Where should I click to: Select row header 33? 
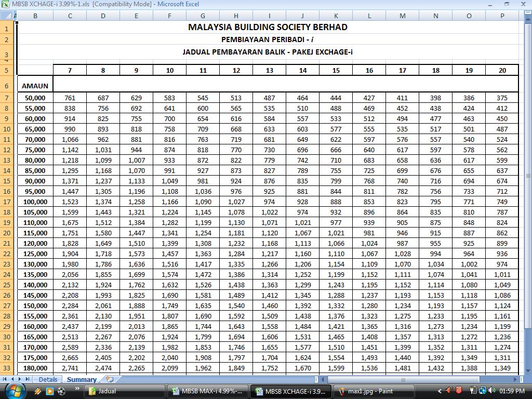6,368
